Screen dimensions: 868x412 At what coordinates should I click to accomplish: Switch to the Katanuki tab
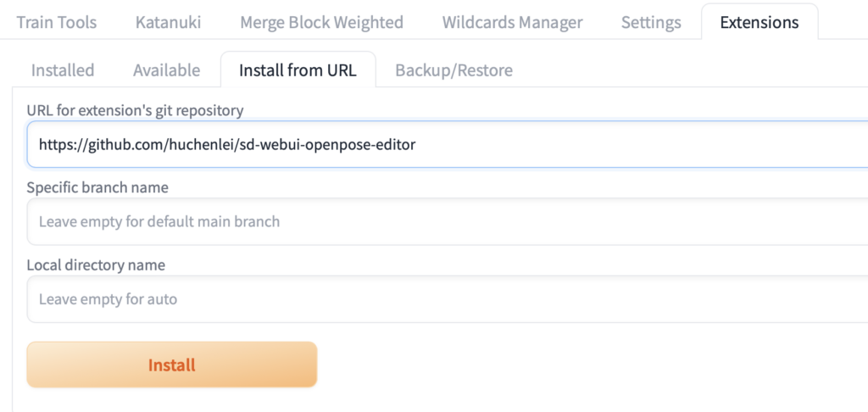tap(168, 22)
